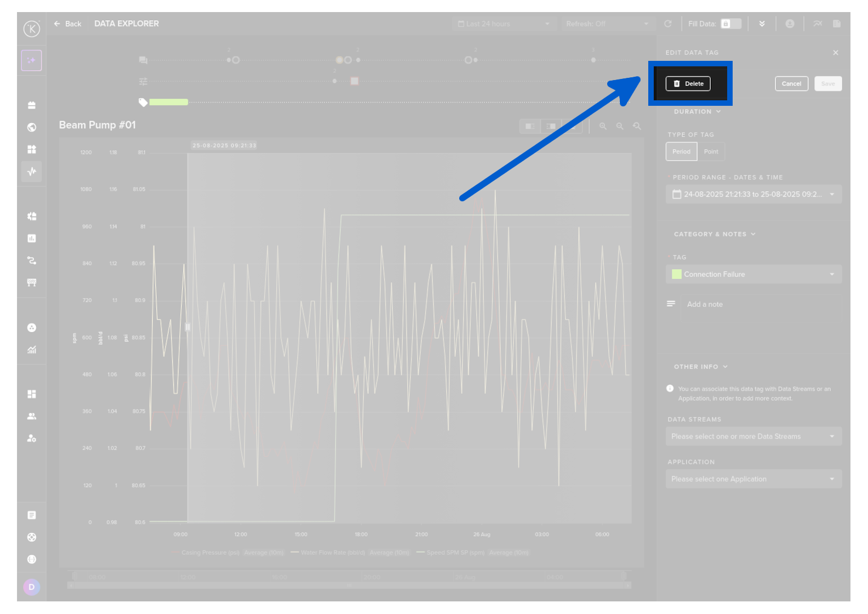Select the Data Explorer waveform sidebar icon
This screenshot has height=614, width=868.
coord(32,172)
